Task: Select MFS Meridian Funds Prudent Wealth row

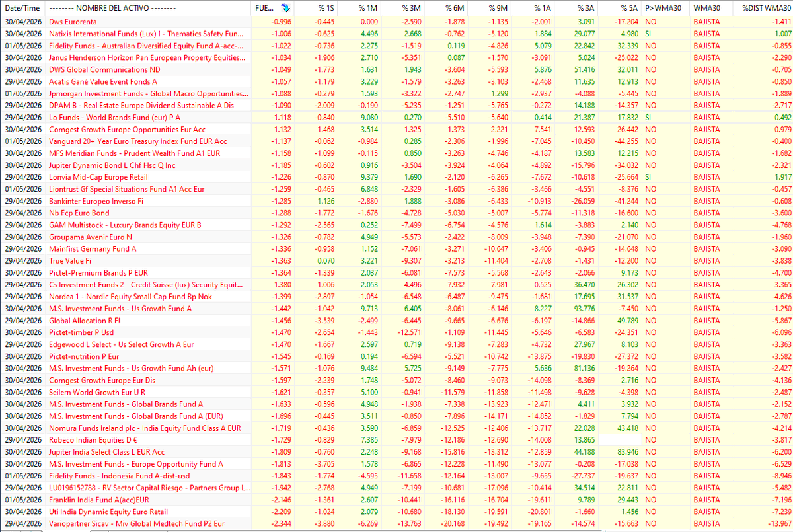Action: coord(397,153)
